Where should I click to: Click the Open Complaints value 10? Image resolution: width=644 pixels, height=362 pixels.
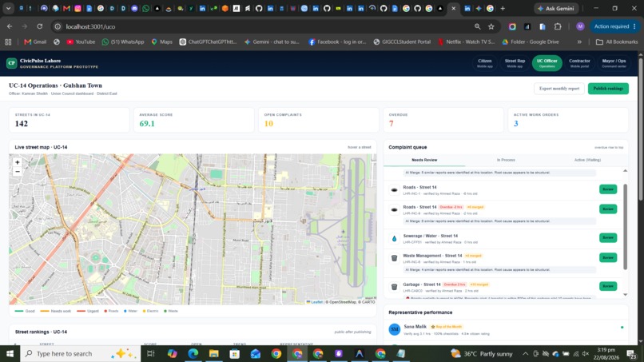click(x=268, y=124)
